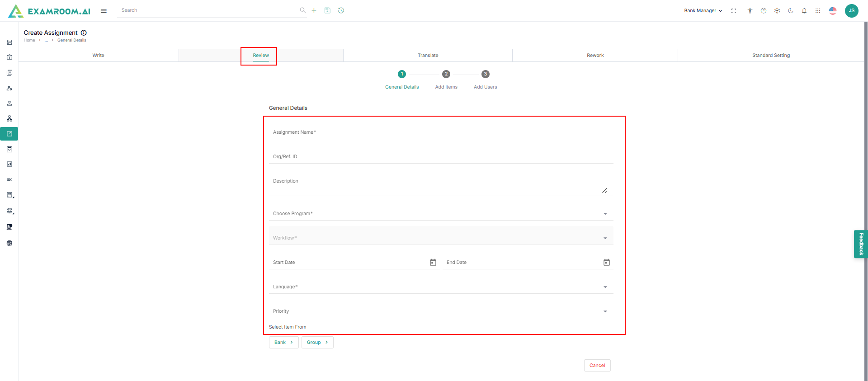Expand the Priority dropdown
This screenshot has width=868, height=381.
[441, 311]
